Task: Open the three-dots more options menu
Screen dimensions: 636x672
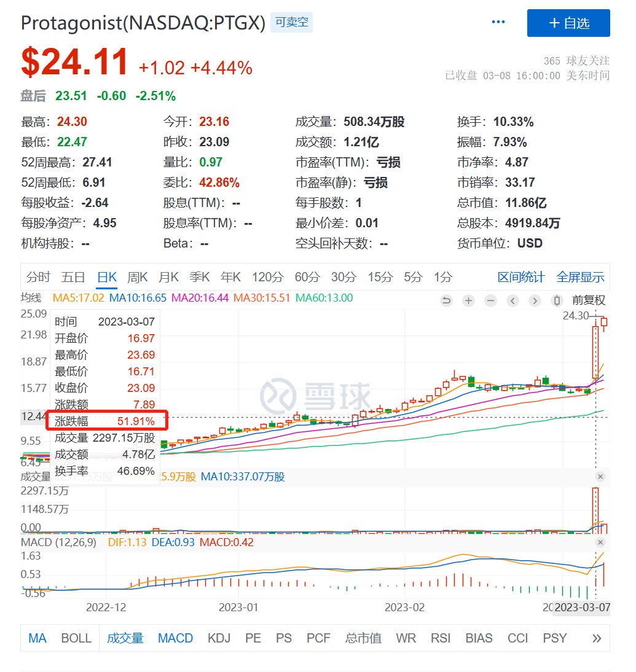Action: pos(498,22)
